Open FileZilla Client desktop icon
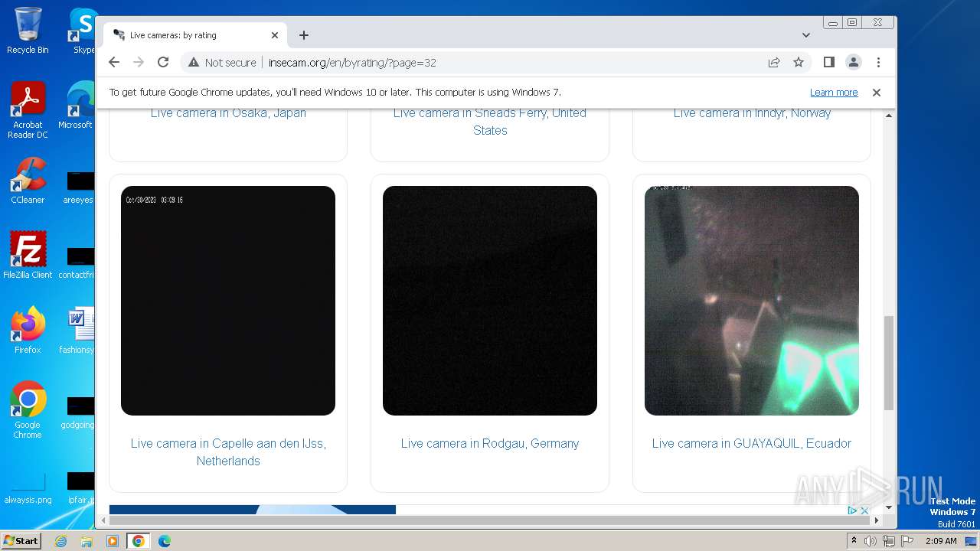Image resolution: width=980 pixels, height=551 pixels. click(x=28, y=255)
